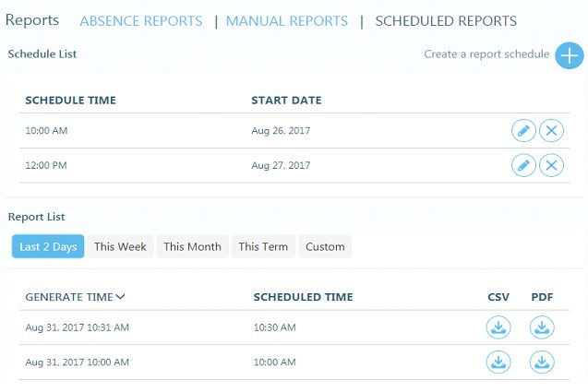Select the Scheduled Reports tab
Viewport: 588px width, 392px height.
[446, 20]
